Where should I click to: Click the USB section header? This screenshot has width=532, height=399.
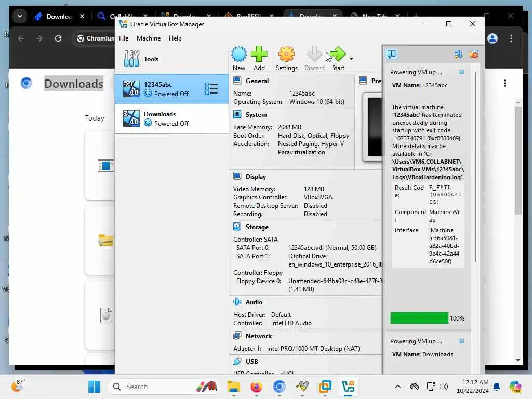point(252,362)
